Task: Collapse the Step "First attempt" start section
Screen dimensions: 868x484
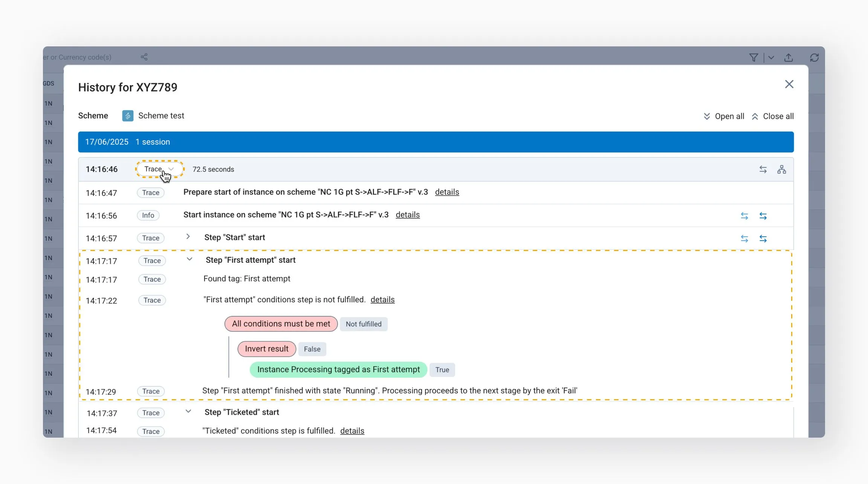Action: 189,259
